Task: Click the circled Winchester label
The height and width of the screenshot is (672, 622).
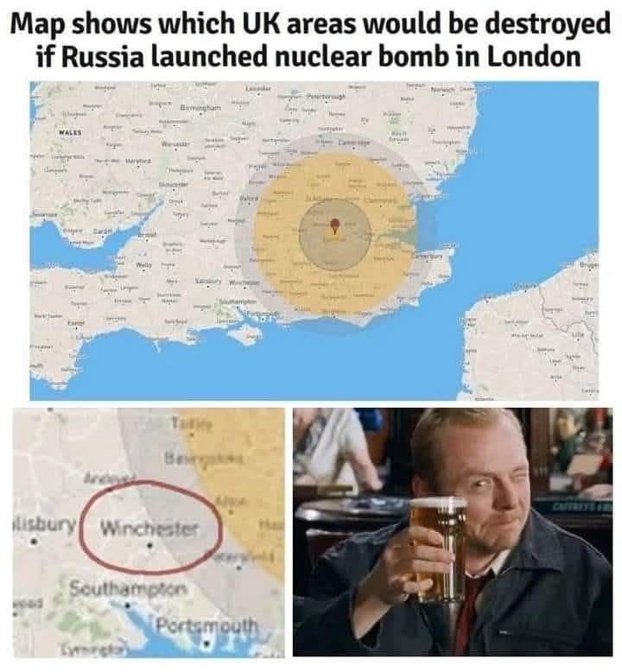Action: [150, 529]
